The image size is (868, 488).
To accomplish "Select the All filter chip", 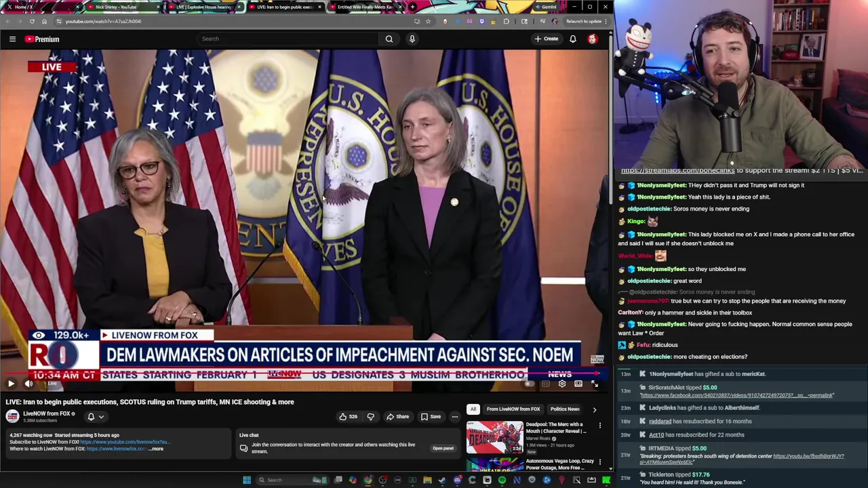I will pos(473,409).
